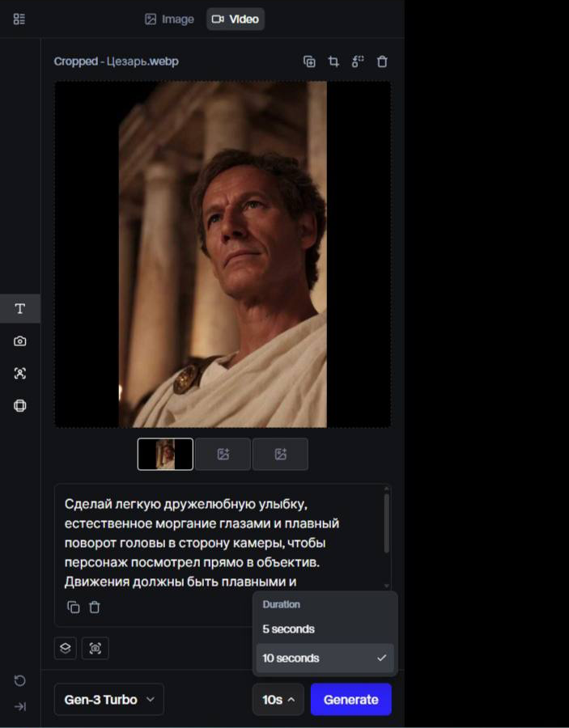Image resolution: width=569 pixels, height=728 pixels.
Task: Select the Text prompt tool in sidebar
Action: pos(20,309)
